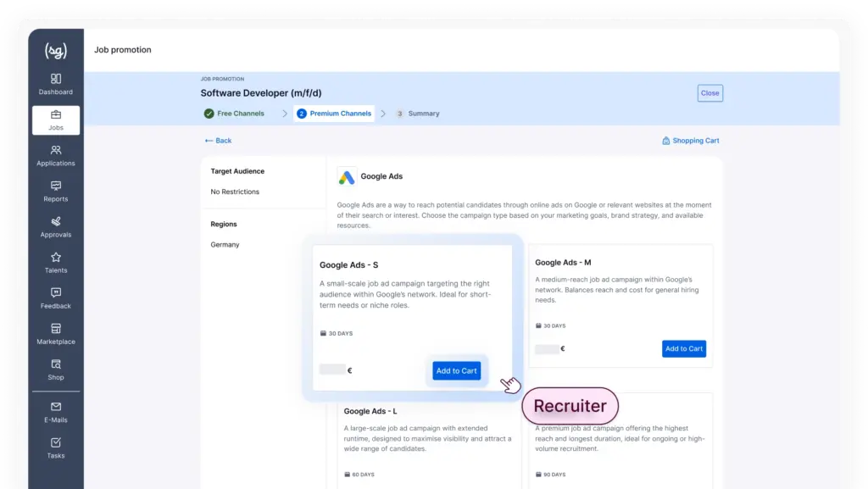Select the Premium Channels step

click(x=334, y=114)
